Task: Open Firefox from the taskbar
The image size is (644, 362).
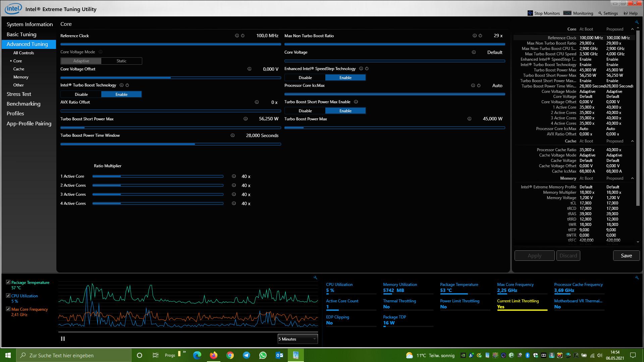Action: coord(213,355)
